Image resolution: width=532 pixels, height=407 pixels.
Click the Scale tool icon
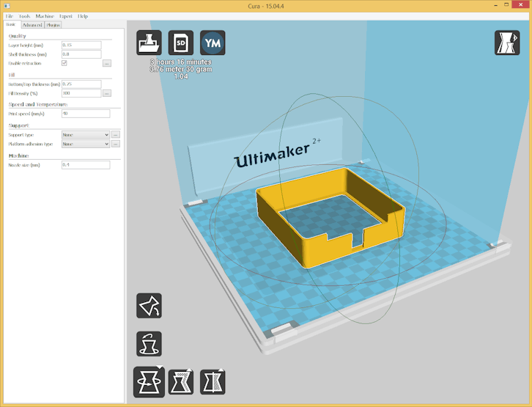point(181,382)
